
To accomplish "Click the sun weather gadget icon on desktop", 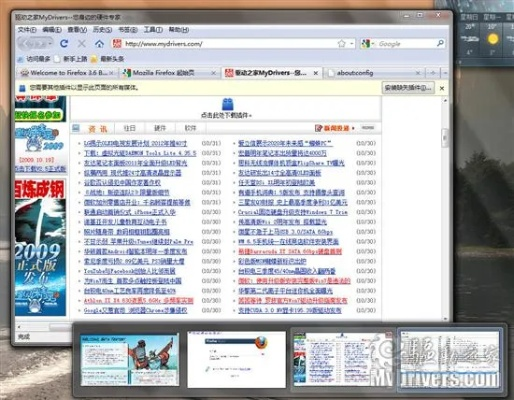I will click(x=493, y=39).
